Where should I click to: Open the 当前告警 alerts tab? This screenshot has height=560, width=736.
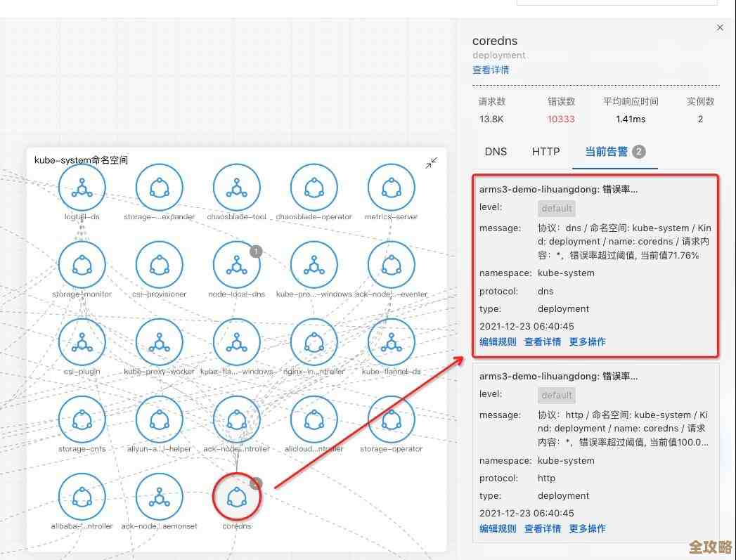pyautogui.click(x=607, y=151)
